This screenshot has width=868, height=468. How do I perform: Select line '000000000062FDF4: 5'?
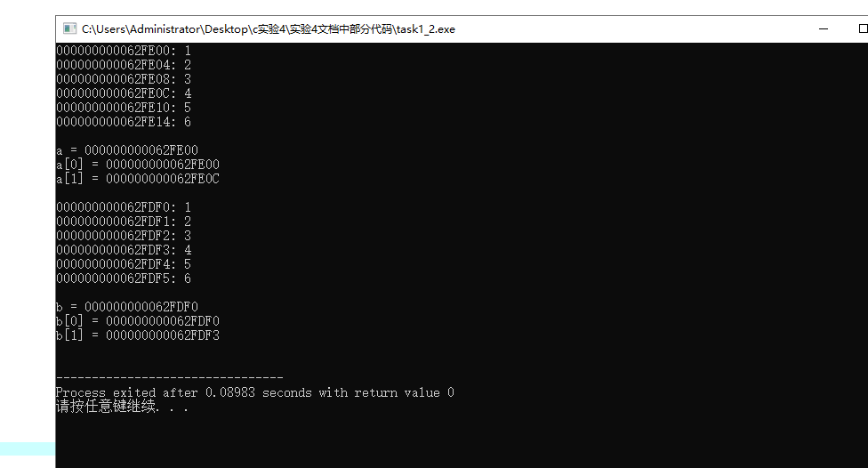coord(124,264)
